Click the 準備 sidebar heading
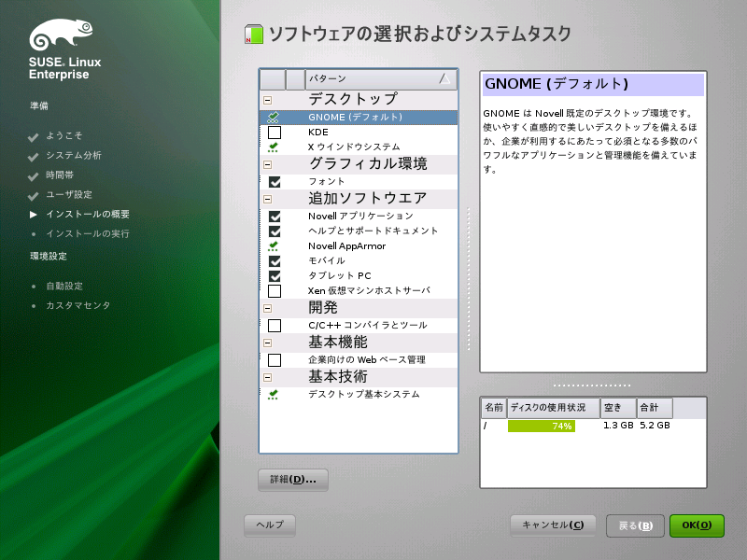 [39, 105]
